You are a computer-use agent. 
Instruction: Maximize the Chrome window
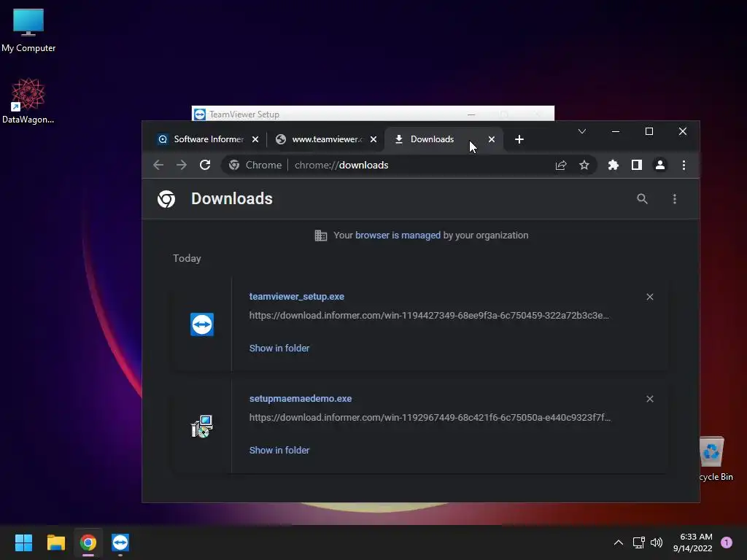(x=649, y=131)
